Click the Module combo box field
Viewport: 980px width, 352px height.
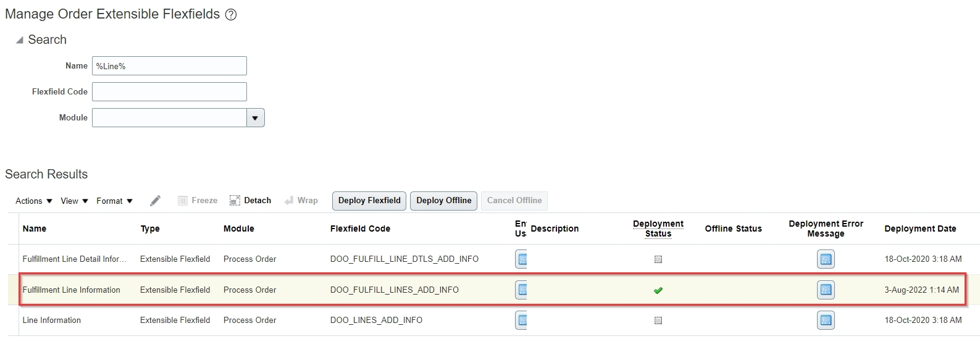pos(169,118)
